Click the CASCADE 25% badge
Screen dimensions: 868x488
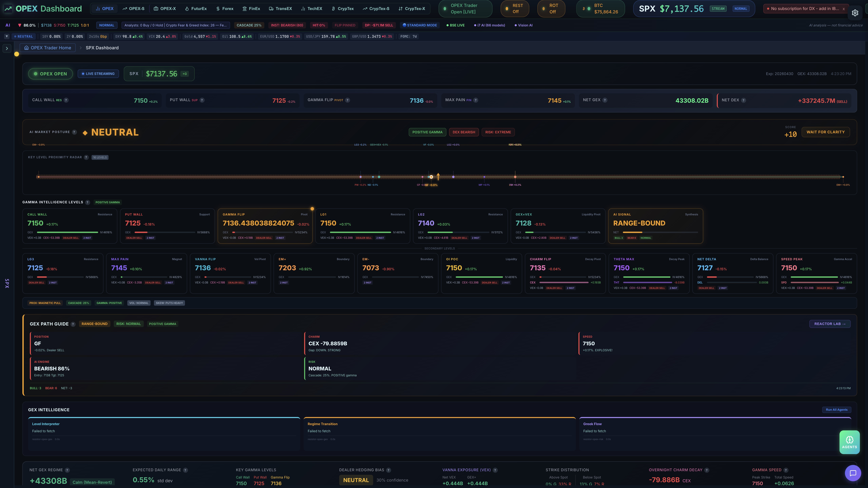pos(249,25)
